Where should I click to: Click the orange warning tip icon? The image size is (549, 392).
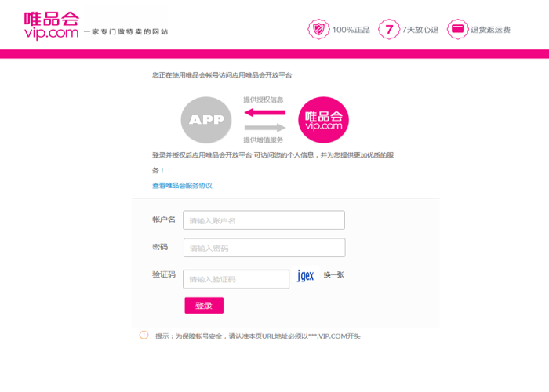tap(144, 335)
